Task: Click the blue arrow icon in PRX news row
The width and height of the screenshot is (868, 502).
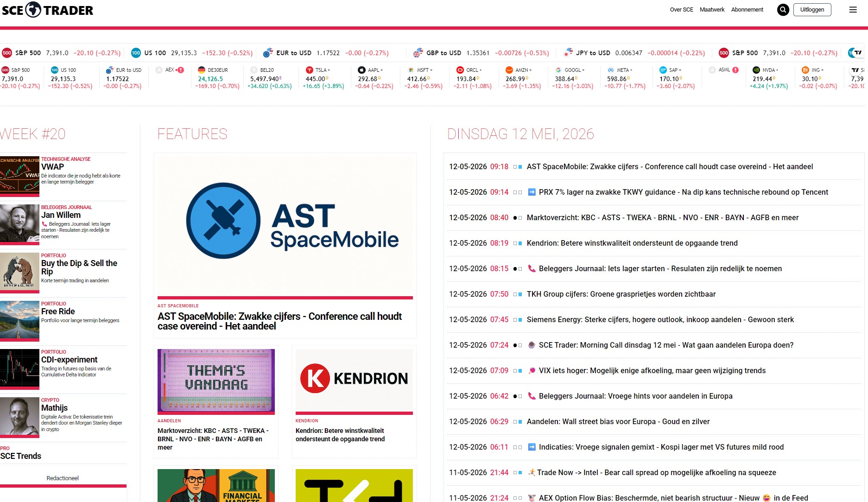Action: pos(532,192)
